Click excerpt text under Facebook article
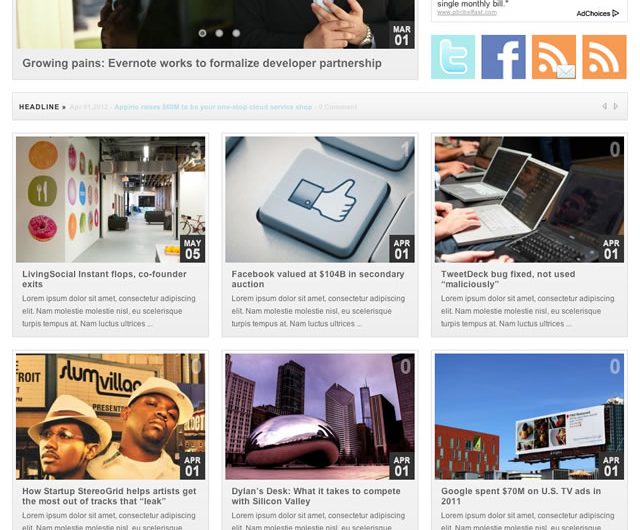 318,311
